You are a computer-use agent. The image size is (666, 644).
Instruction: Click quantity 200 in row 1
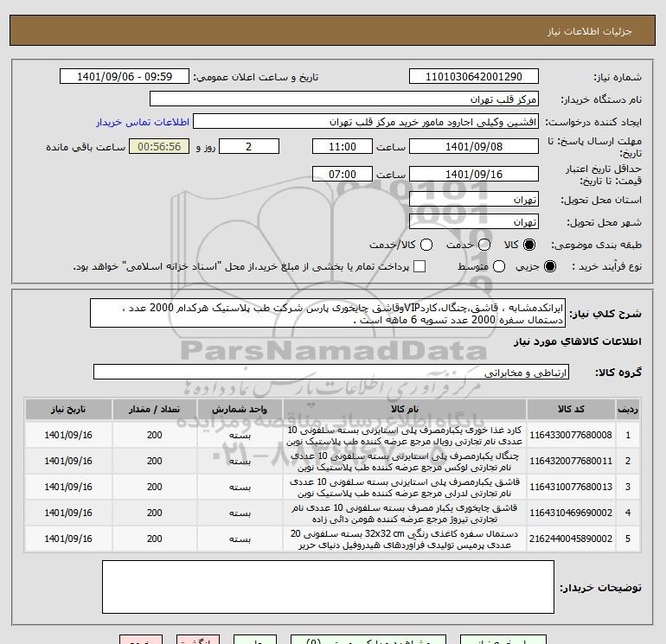[154, 435]
